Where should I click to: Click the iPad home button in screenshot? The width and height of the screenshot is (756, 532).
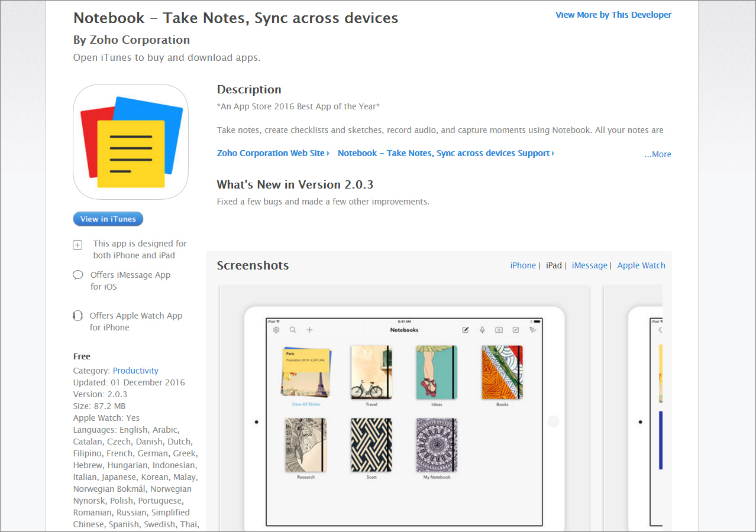tap(553, 422)
